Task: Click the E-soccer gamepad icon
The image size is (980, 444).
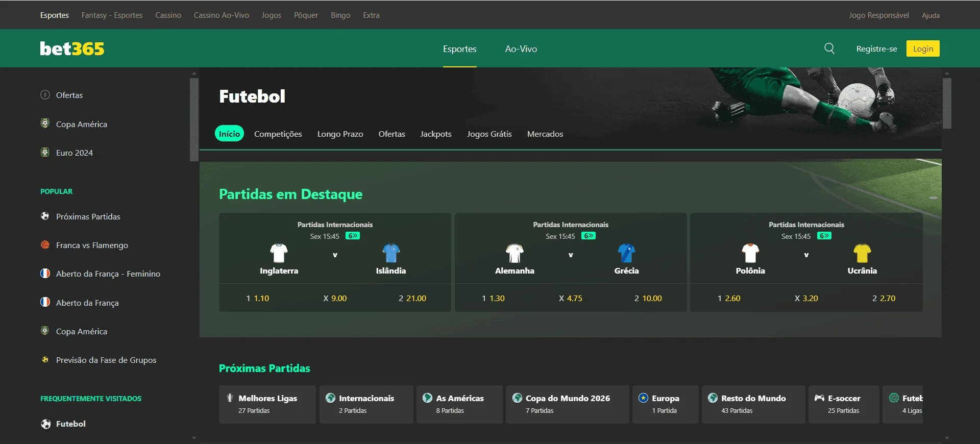Action: pos(819,398)
